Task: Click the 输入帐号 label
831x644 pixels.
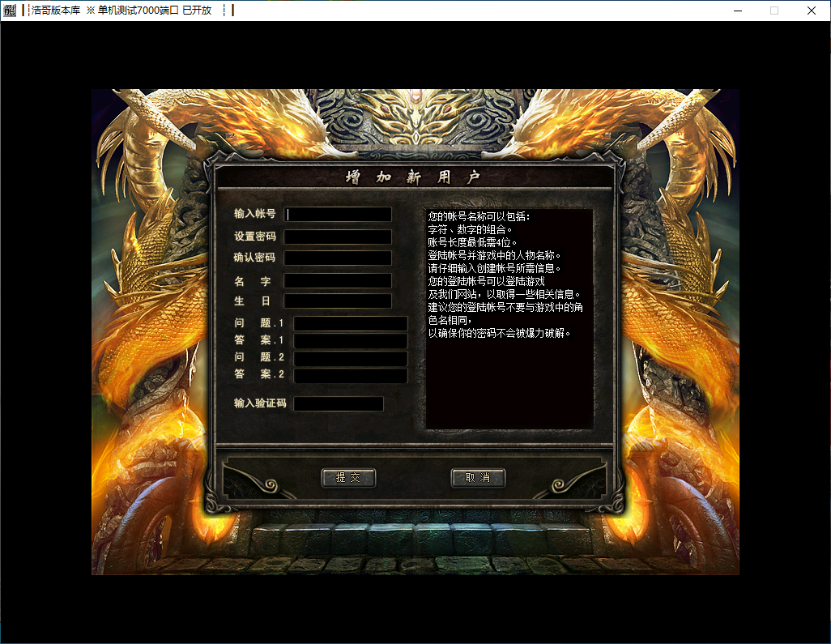Action: point(255,214)
